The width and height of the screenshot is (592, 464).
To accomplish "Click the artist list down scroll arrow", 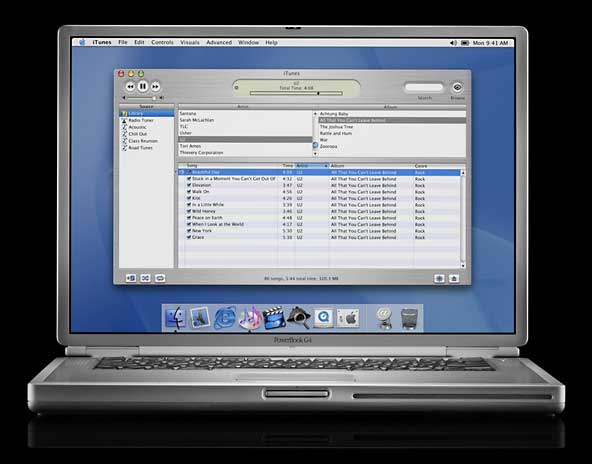I will [x=316, y=154].
